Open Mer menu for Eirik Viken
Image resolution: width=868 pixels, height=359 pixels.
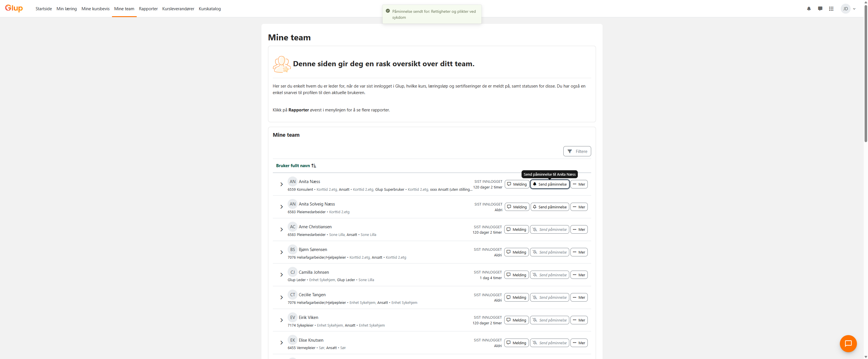pos(579,320)
